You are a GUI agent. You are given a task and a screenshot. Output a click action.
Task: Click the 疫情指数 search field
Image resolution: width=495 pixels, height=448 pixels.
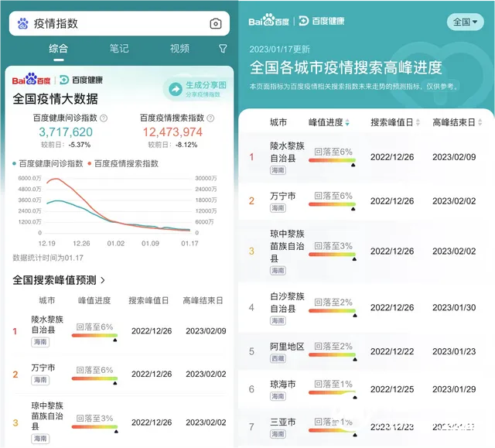coord(119,24)
